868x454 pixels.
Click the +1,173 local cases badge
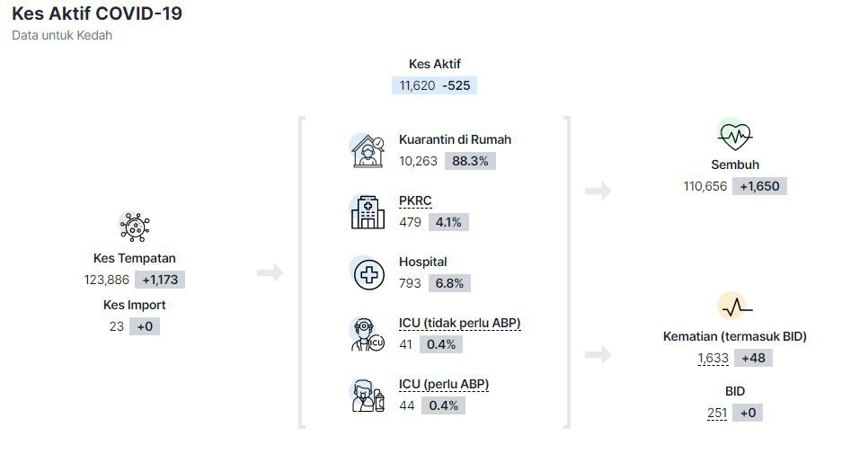pos(160,280)
